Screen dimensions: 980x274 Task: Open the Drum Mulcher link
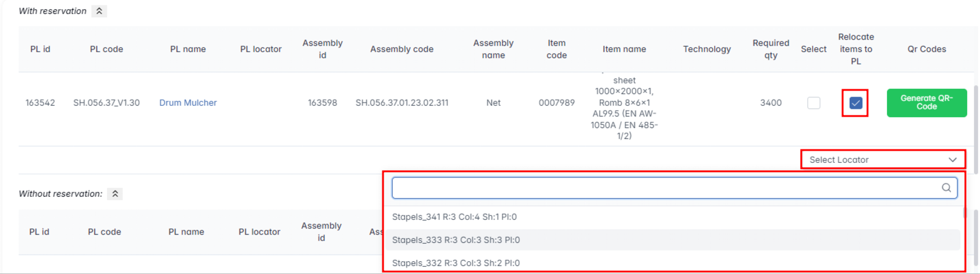tap(188, 103)
